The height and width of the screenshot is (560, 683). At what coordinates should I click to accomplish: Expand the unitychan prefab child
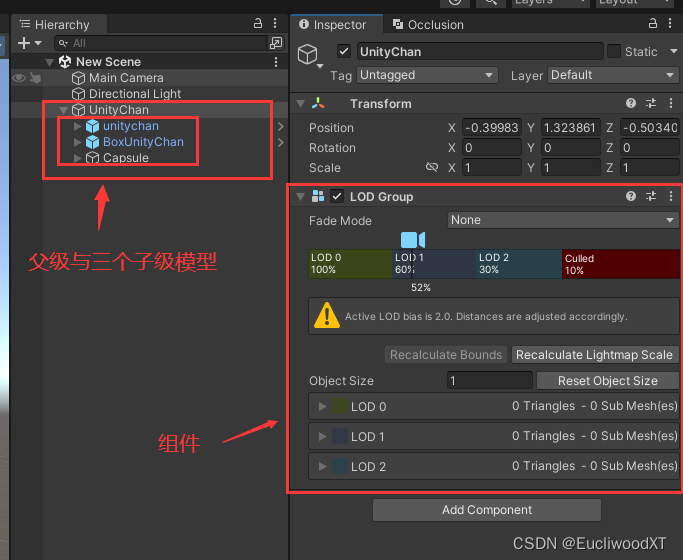point(78,126)
